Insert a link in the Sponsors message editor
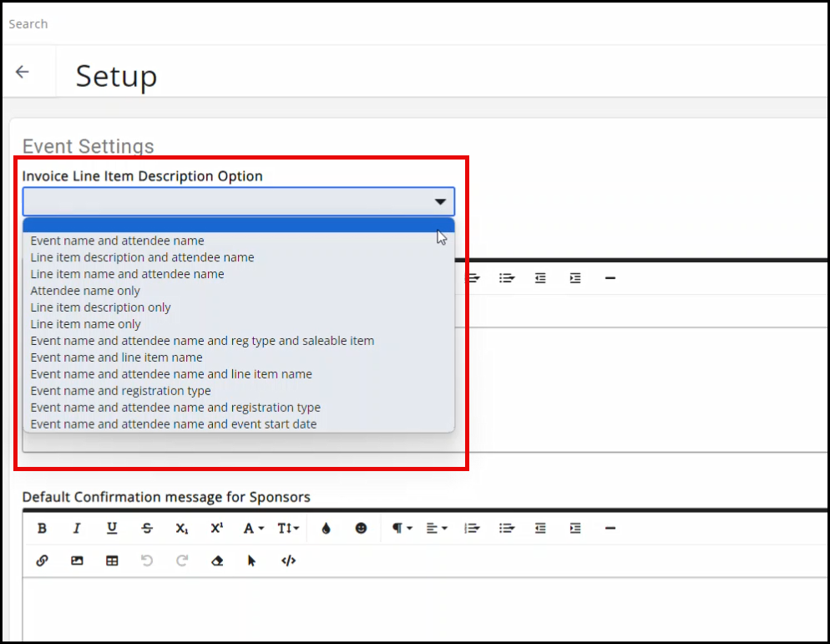 pos(42,561)
